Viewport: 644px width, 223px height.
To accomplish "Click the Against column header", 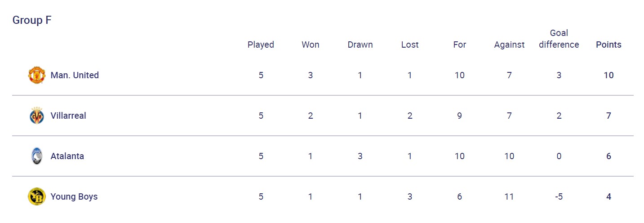I will click(x=509, y=45).
